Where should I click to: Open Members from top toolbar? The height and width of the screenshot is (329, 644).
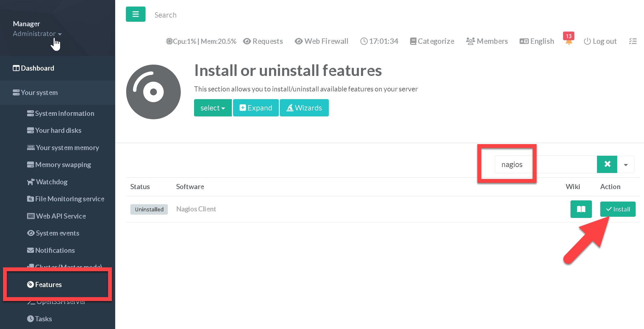coord(487,41)
